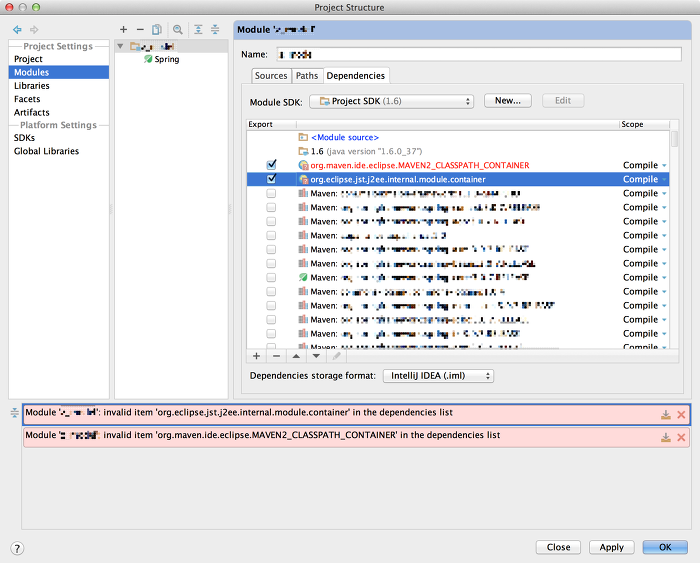Move the selected dependency up
Image resolution: width=700 pixels, height=563 pixels.
pyautogui.click(x=296, y=356)
